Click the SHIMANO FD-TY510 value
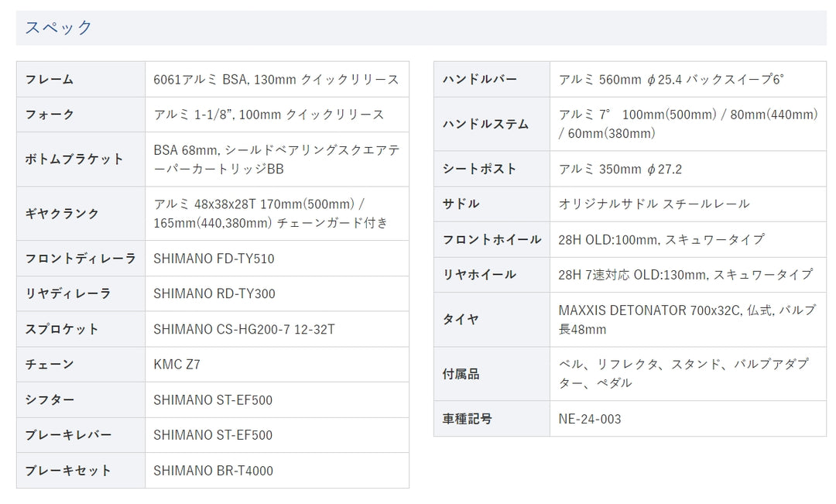836x504 pixels. tap(214, 259)
